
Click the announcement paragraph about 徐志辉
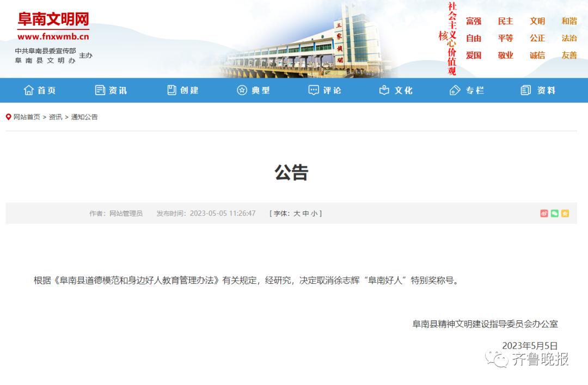click(247, 280)
